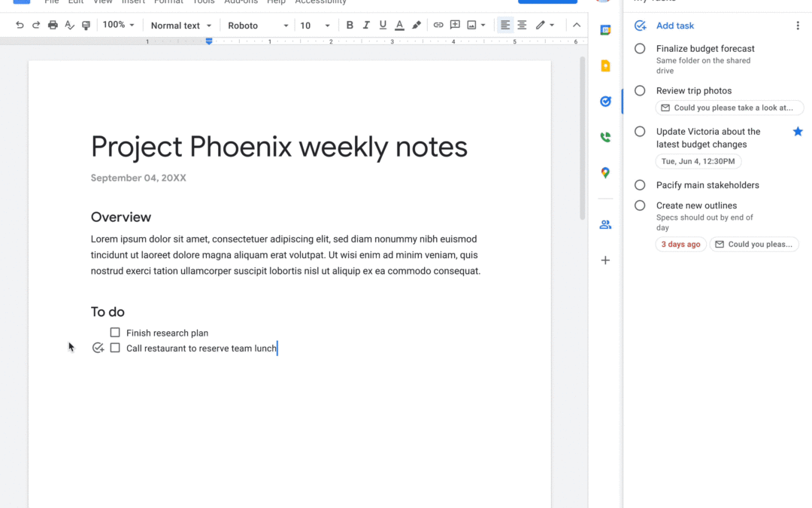Toggle underline formatting

(x=383, y=25)
